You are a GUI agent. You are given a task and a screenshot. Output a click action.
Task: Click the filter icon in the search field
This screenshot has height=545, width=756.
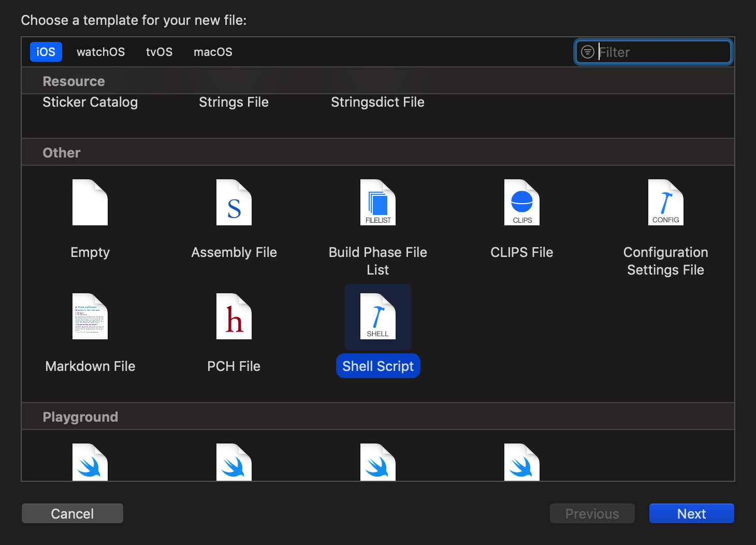[588, 52]
